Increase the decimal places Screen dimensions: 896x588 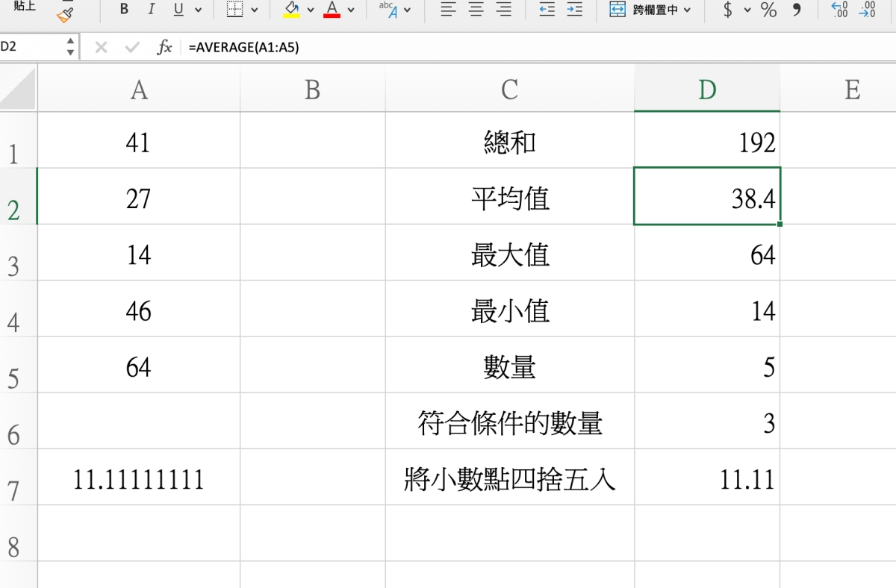[839, 10]
